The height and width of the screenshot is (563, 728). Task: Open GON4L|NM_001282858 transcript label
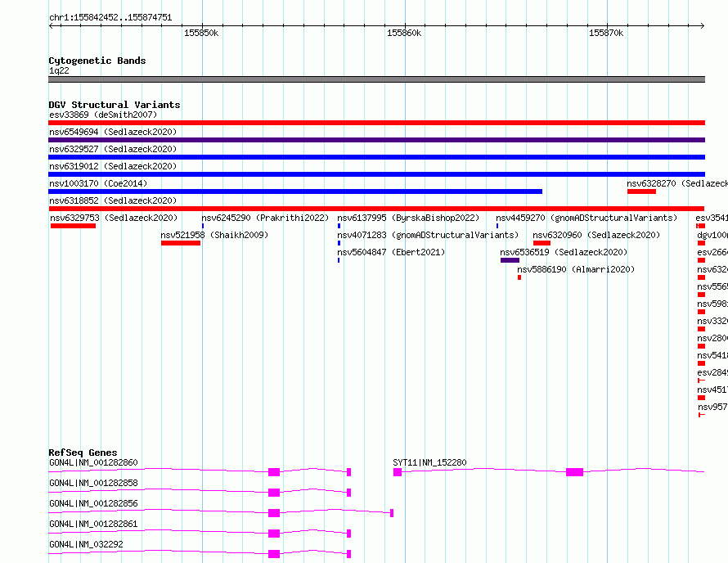pos(93,483)
